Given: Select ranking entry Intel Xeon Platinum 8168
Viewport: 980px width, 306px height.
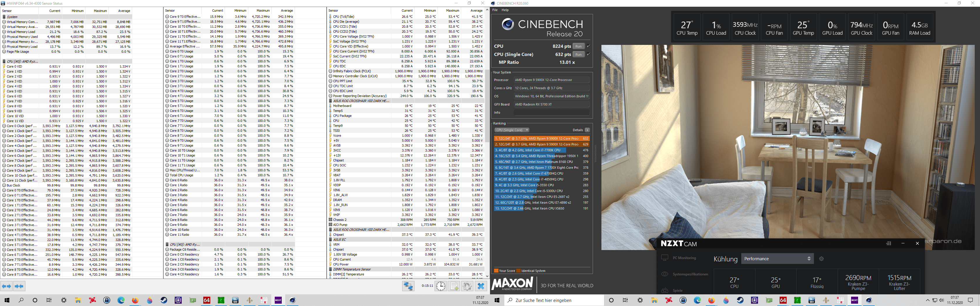Looking at the screenshot, I should 541,162.
